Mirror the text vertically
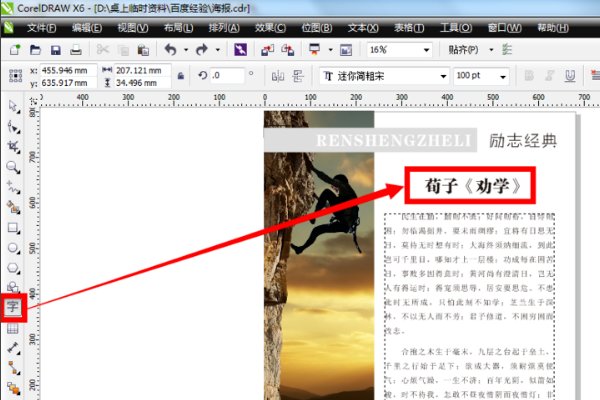Screen dimensions: 600x400 click(x=298, y=76)
